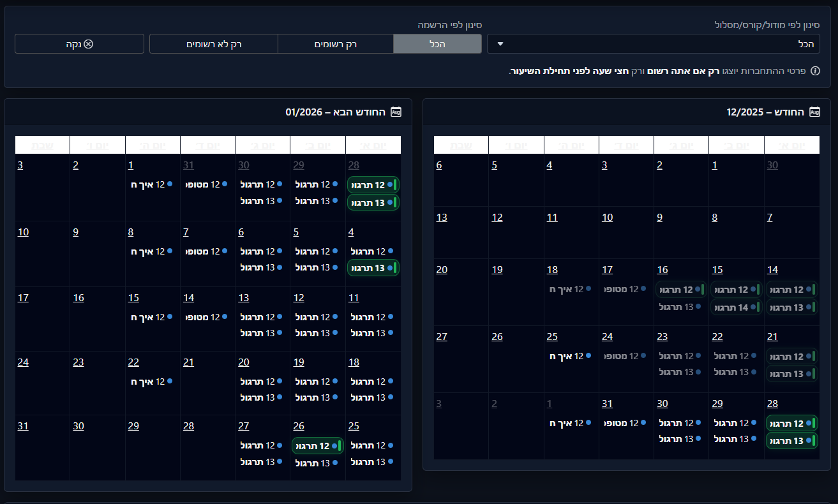The width and height of the screenshot is (838, 504).
Task: Open '12 תרגול' event on January 13
Action: click(x=262, y=317)
